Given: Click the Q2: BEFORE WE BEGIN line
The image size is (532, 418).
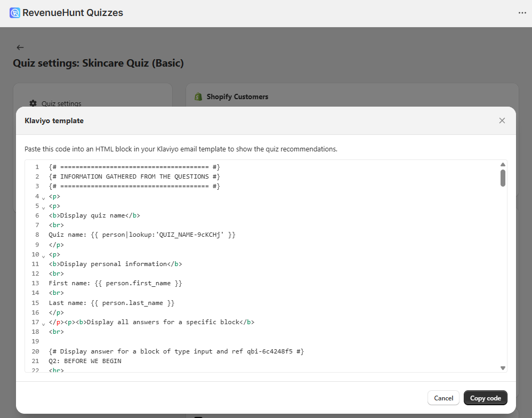Looking at the screenshot, I should (85, 361).
